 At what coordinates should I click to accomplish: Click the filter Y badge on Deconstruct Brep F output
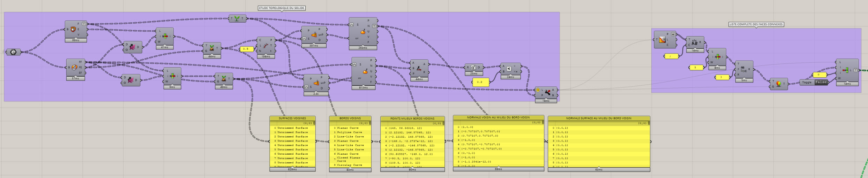pos(84,24)
